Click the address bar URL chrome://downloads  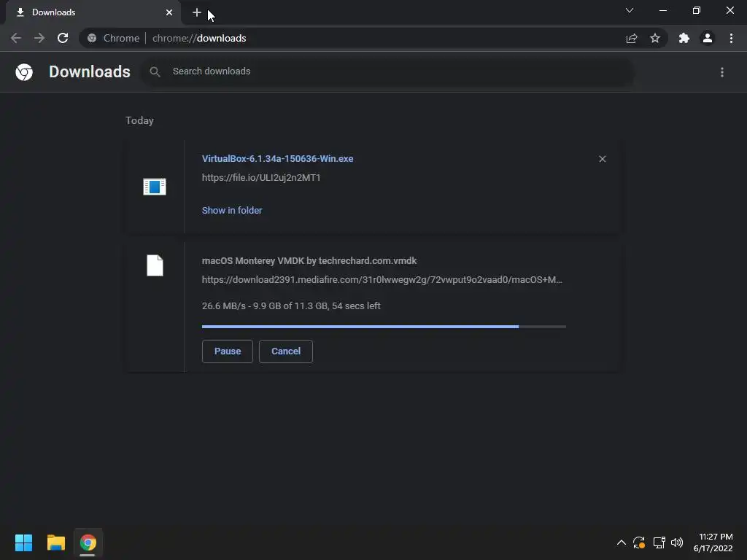click(x=199, y=38)
